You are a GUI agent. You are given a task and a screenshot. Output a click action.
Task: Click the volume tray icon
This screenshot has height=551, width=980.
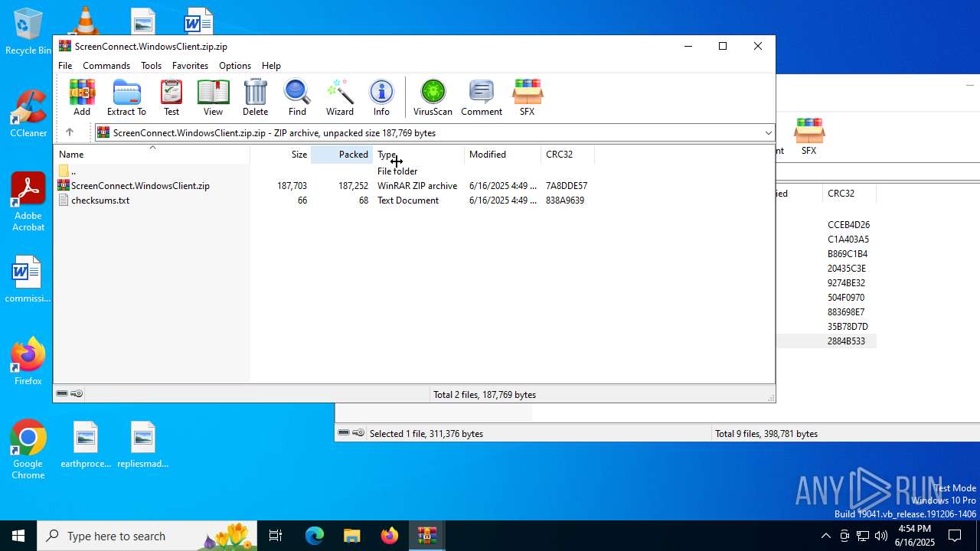[880, 536]
